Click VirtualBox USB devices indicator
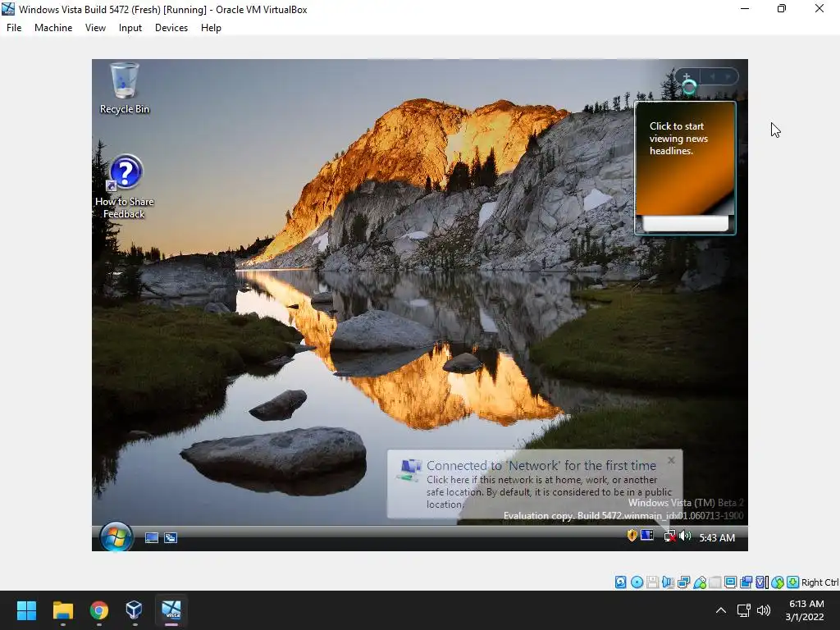Image resolution: width=840 pixels, height=630 pixels. click(x=700, y=582)
